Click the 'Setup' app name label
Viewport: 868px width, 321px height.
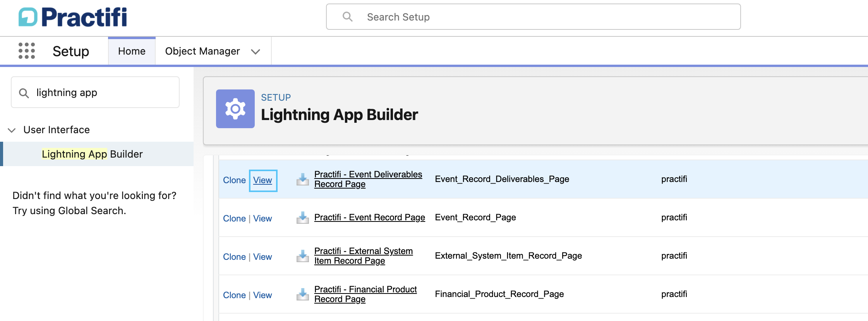71,51
